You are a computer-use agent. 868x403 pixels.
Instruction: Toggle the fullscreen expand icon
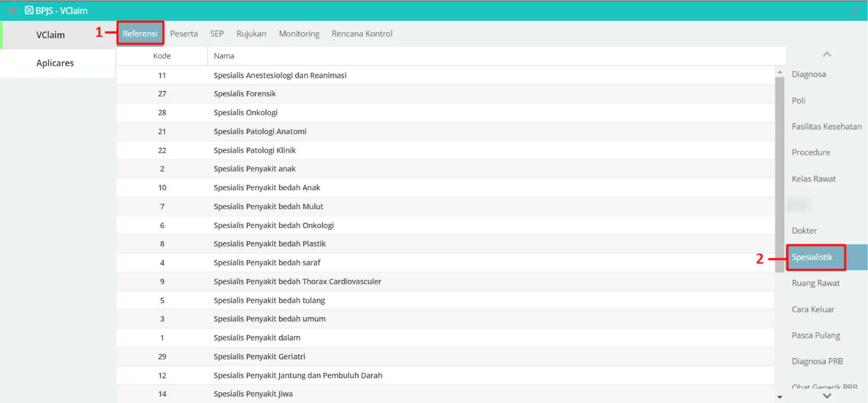coord(855,11)
